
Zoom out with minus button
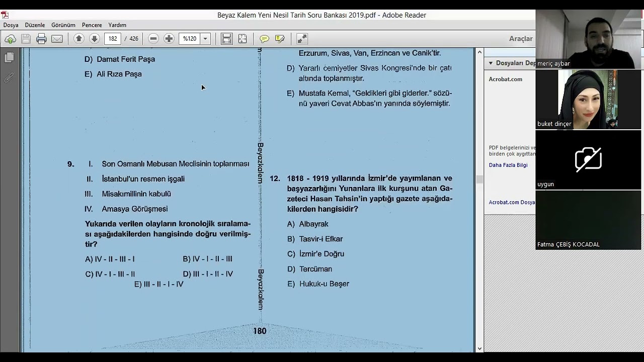coord(153,39)
